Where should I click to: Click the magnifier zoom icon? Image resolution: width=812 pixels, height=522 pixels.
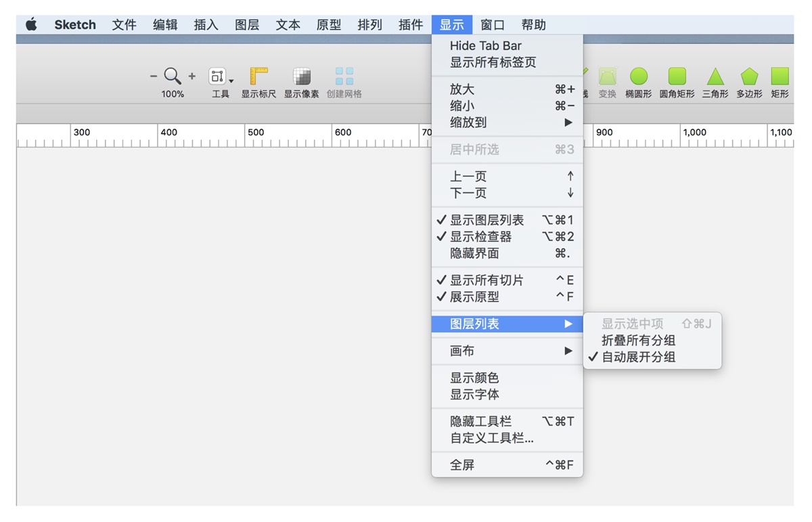tap(173, 76)
